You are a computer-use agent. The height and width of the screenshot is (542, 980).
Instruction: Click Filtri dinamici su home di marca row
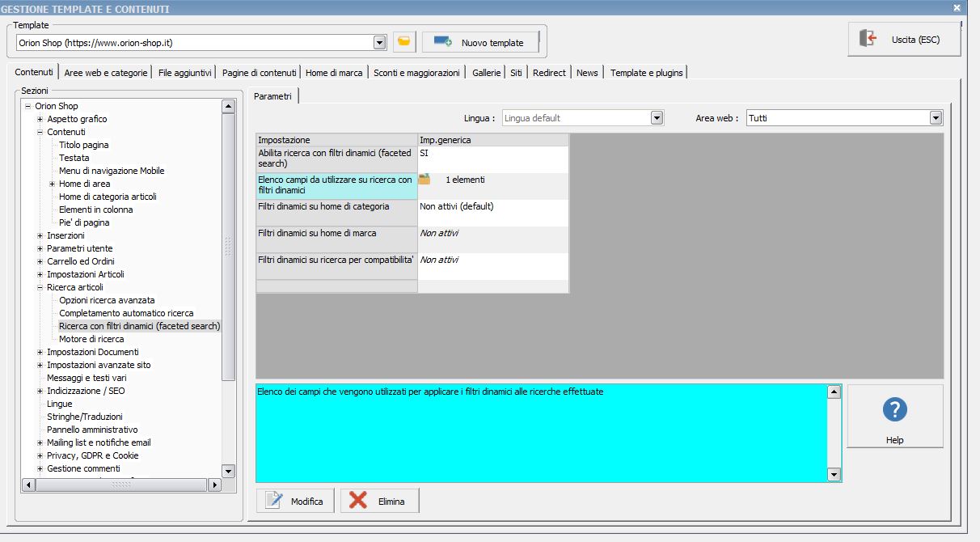[x=412, y=239]
